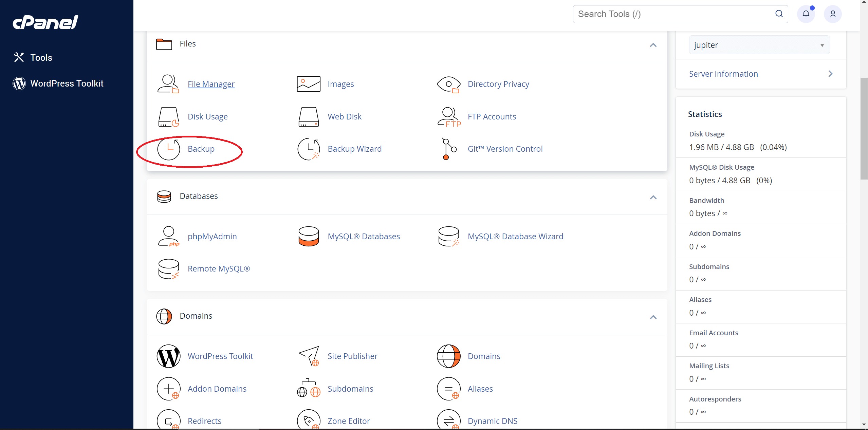The height and width of the screenshot is (430, 868).
Task: Open Directory Privacy eye icon
Action: pyautogui.click(x=448, y=84)
